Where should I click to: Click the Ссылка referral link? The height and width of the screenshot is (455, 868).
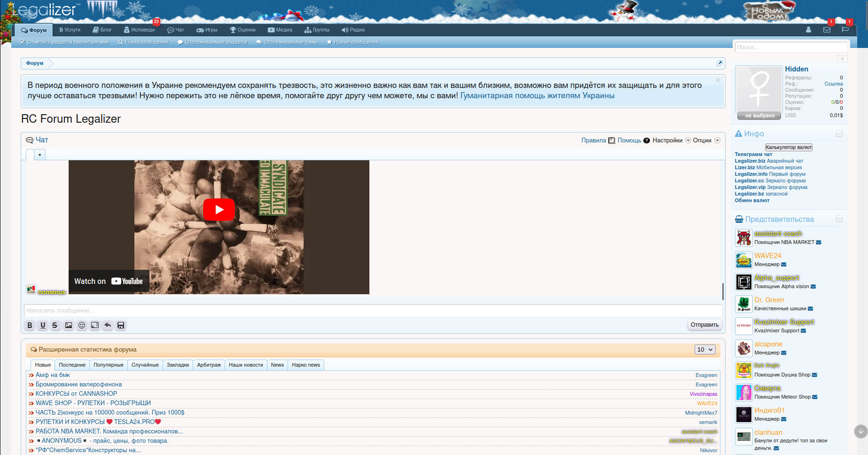834,84
